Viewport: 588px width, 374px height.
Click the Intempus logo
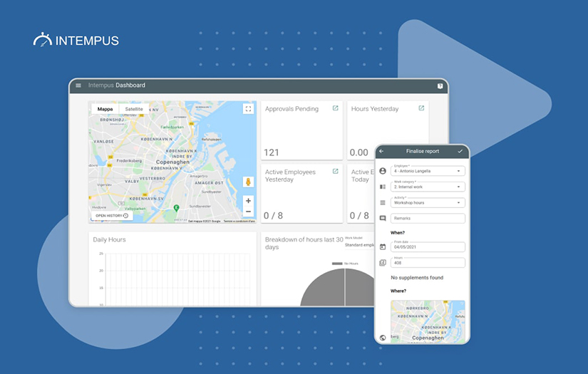coord(76,40)
